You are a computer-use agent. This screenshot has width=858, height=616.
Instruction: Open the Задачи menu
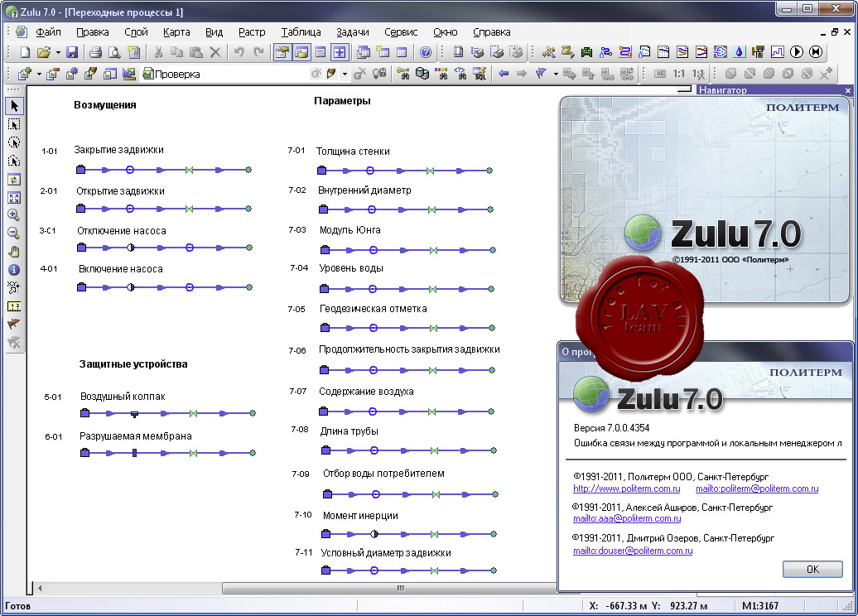[x=353, y=32]
